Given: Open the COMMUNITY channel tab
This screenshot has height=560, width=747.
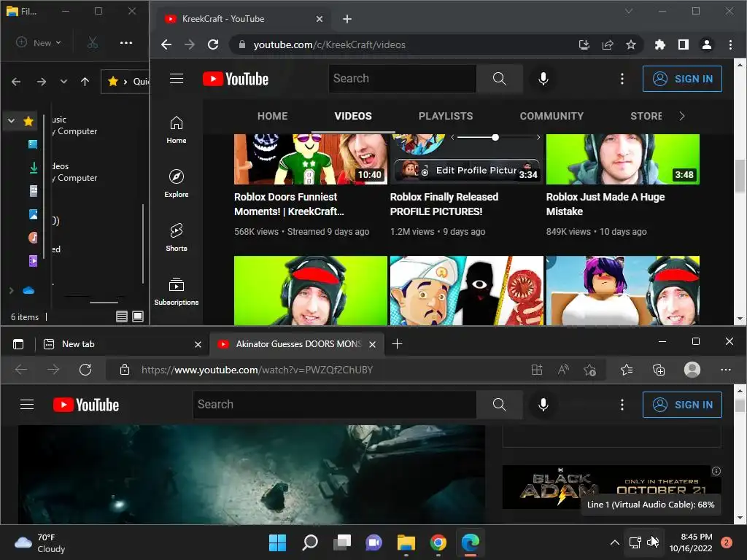Looking at the screenshot, I should 551,116.
